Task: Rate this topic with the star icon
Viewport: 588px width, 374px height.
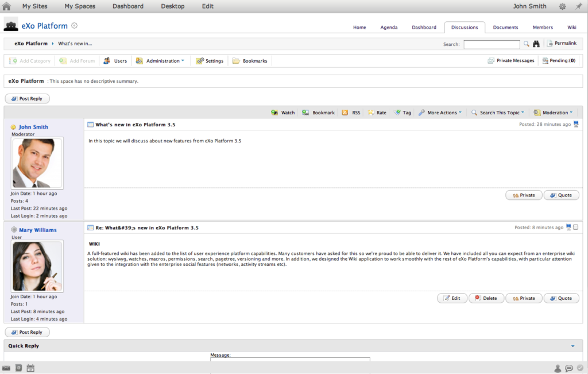Action: (x=377, y=113)
